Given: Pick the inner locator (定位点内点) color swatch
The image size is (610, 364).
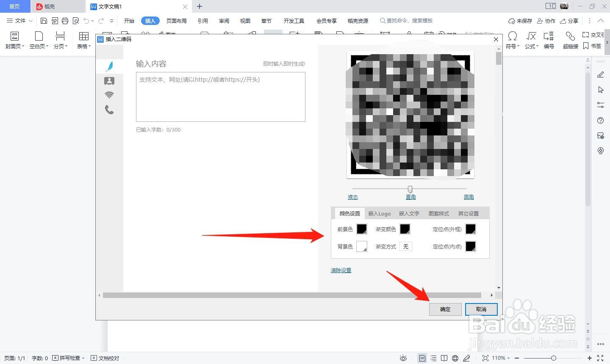Looking at the screenshot, I should pos(471,246).
